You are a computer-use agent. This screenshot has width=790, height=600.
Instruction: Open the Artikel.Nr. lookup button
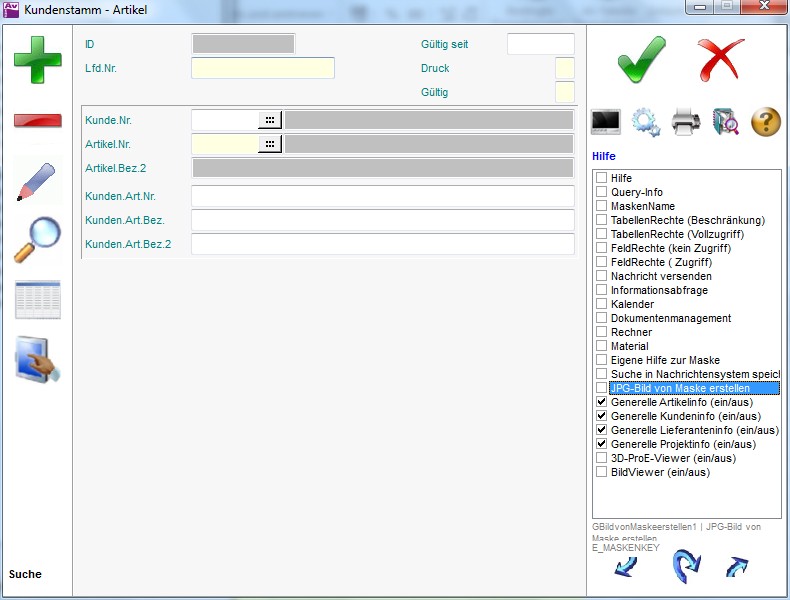tap(270, 144)
